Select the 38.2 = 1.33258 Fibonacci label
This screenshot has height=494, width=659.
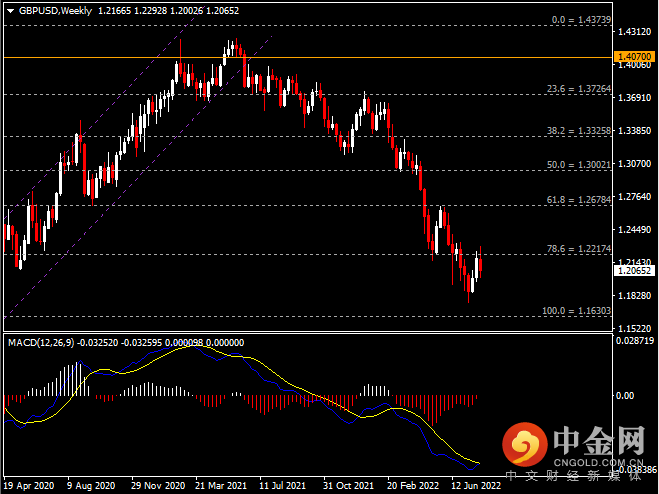tap(577, 131)
